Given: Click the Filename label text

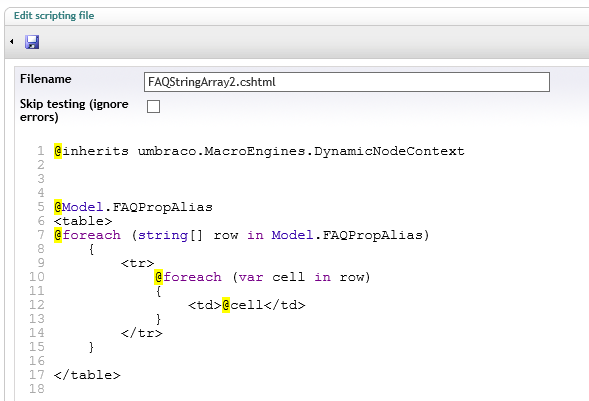Looking at the screenshot, I should [x=45, y=79].
